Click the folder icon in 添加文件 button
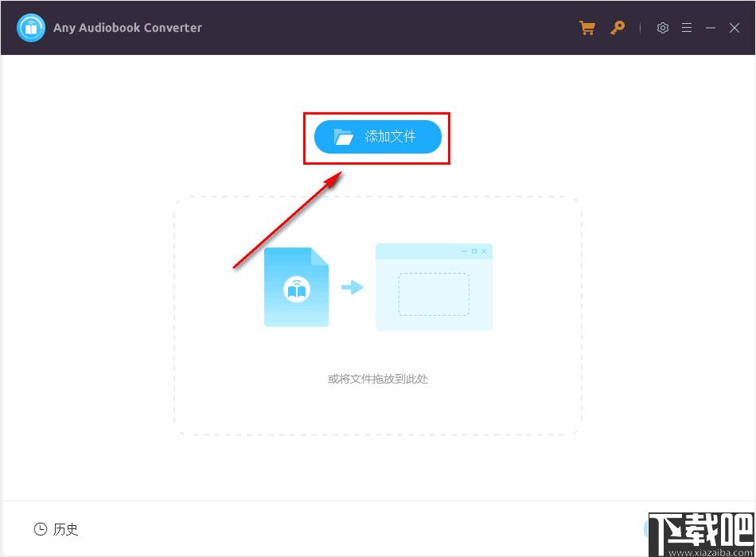The image size is (756, 557). tap(343, 137)
